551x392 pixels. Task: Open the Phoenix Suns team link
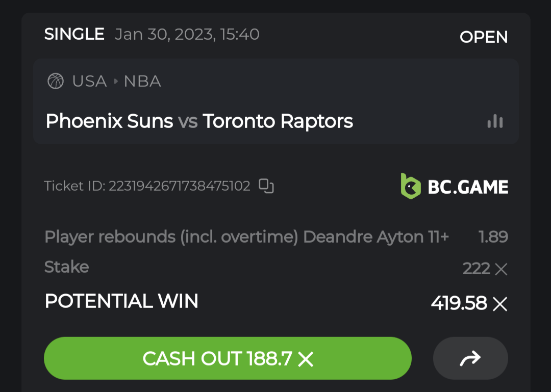pyautogui.click(x=109, y=121)
